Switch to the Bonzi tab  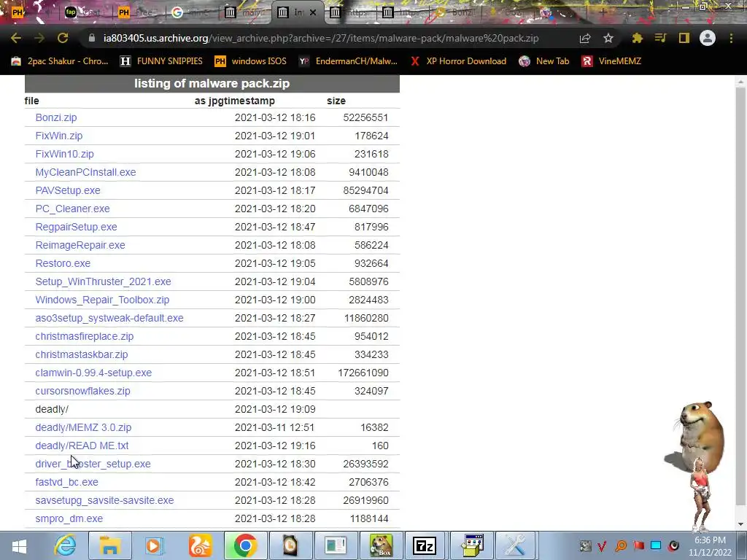[x=455, y=12]
